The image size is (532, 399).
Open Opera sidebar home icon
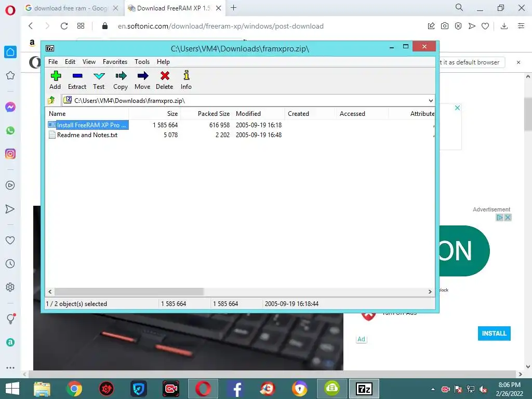pyautogui.click(x=10, y=52)
